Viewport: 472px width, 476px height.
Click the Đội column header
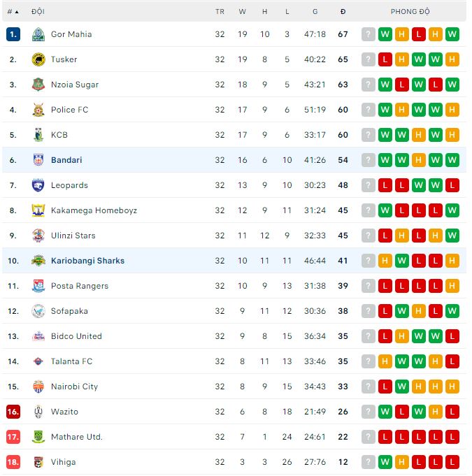point(38,11)
